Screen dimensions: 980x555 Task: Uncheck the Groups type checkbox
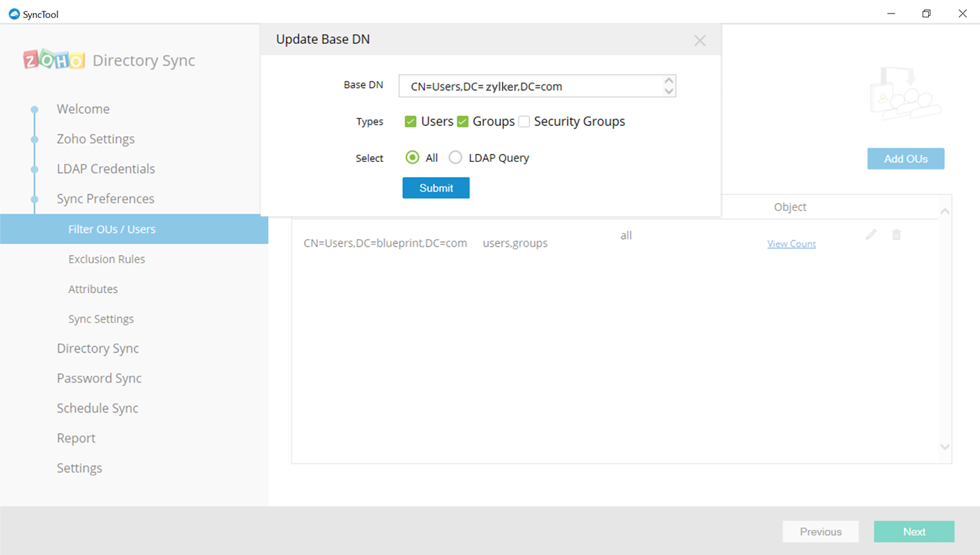463,122
